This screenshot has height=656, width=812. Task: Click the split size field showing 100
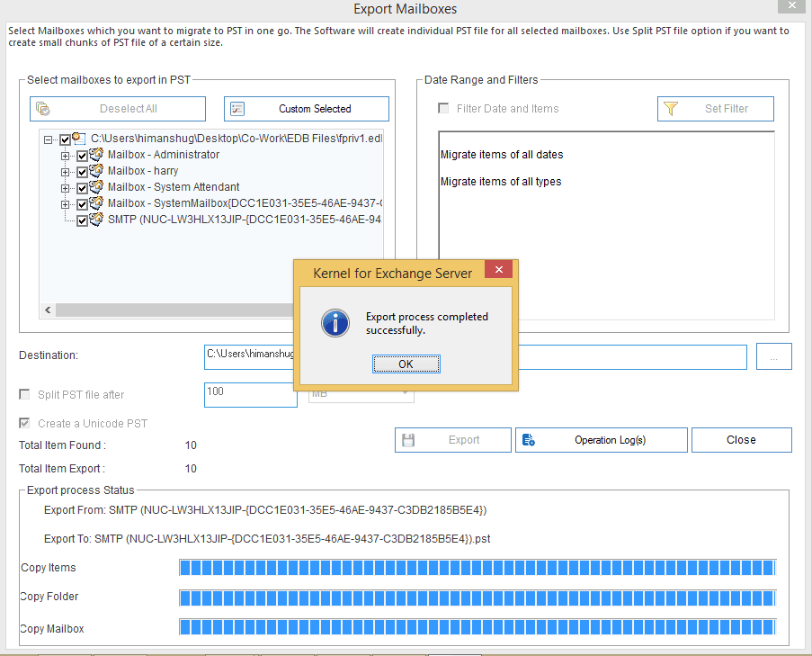click(251, 395)
